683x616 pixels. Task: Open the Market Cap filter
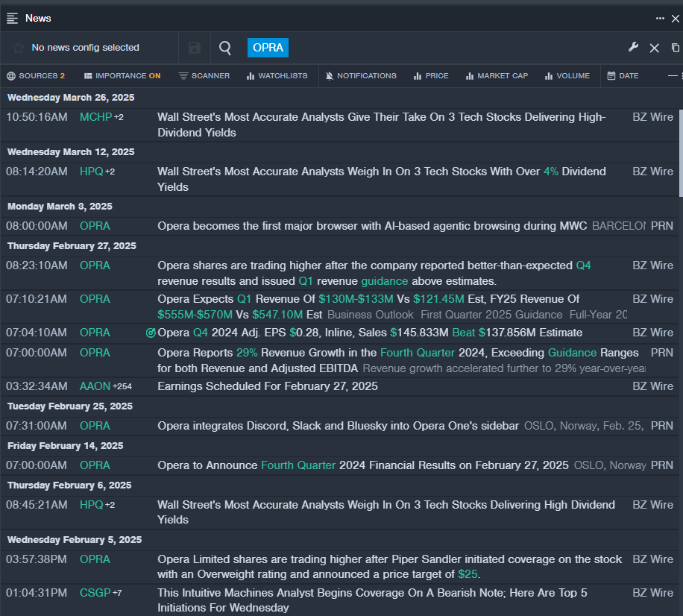[x=497, y=76]
